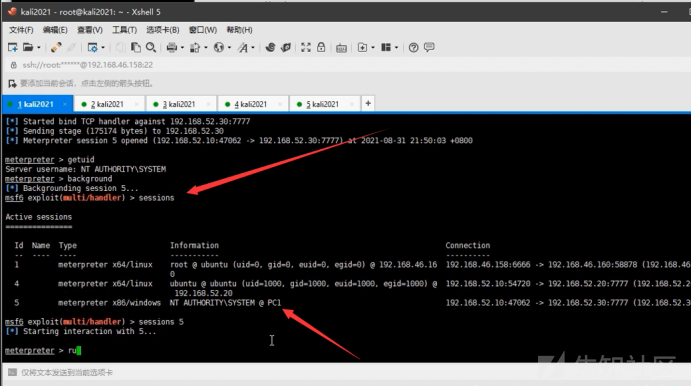The height and width of the screenshot is (386, 692).
Task: Click the New session icon
Action: pos(13,47)
